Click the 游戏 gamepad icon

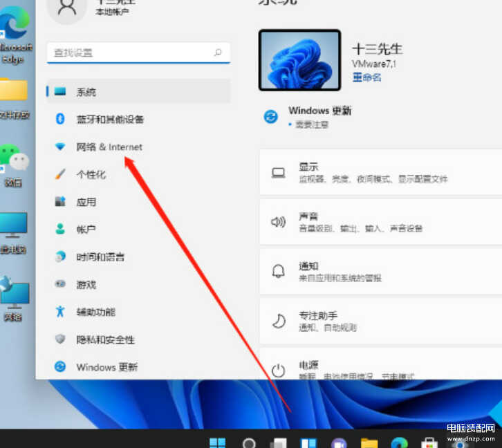tap(60, 284)
